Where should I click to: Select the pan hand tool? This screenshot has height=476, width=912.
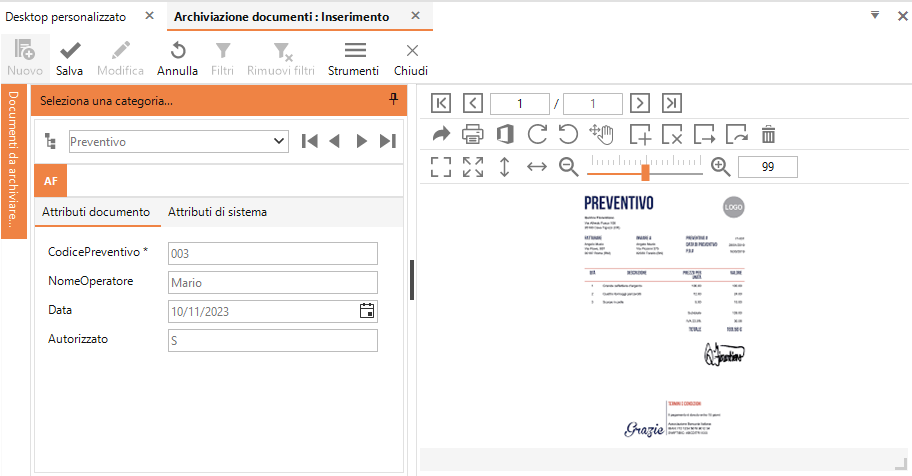click(601, 134)
